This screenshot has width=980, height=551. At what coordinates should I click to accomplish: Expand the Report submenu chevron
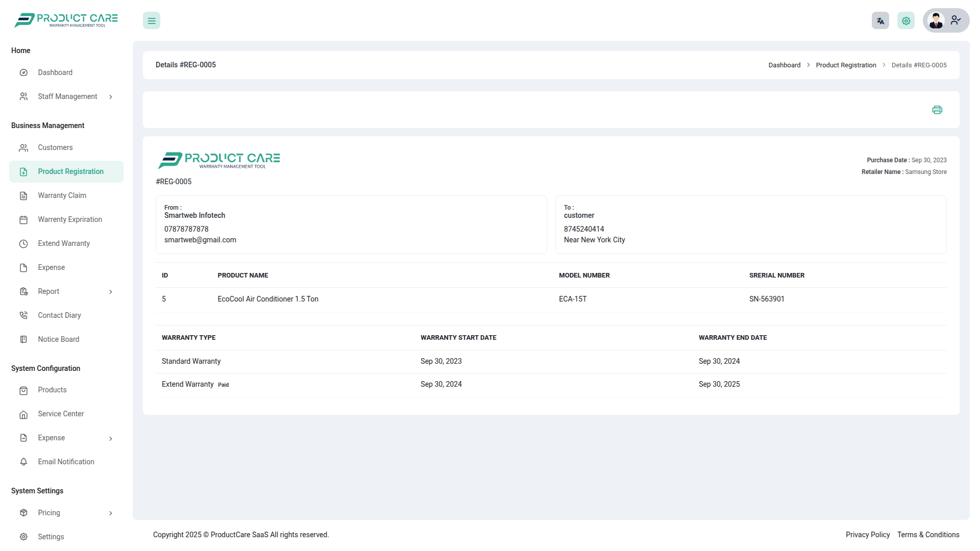110,292
